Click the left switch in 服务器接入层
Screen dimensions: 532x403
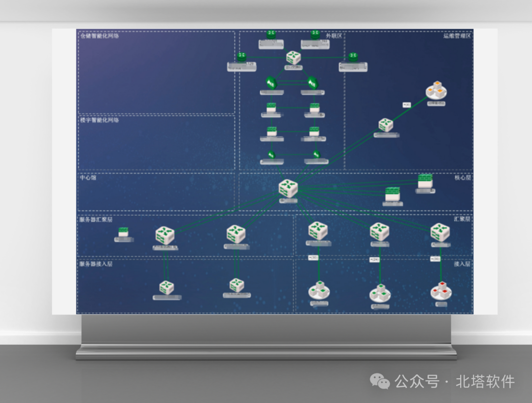166,287
